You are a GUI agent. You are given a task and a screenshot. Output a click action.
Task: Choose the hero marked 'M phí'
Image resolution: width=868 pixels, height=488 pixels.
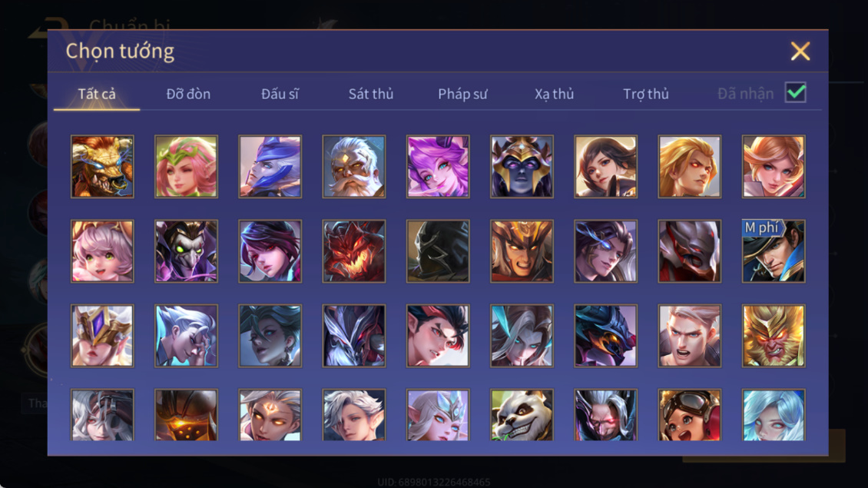[774, 251]
